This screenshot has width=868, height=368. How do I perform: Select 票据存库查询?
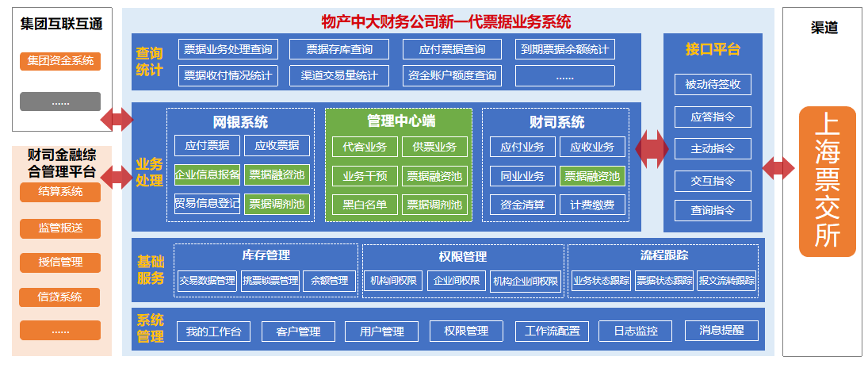coord(339,49)
